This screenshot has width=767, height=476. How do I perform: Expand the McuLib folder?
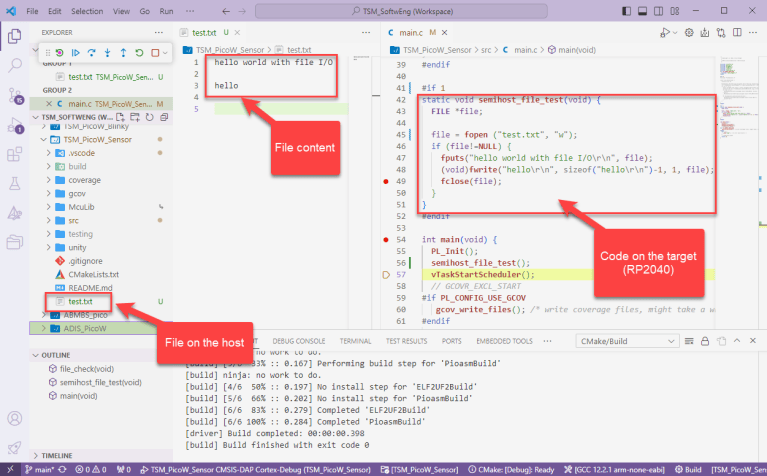coord(48,207)
